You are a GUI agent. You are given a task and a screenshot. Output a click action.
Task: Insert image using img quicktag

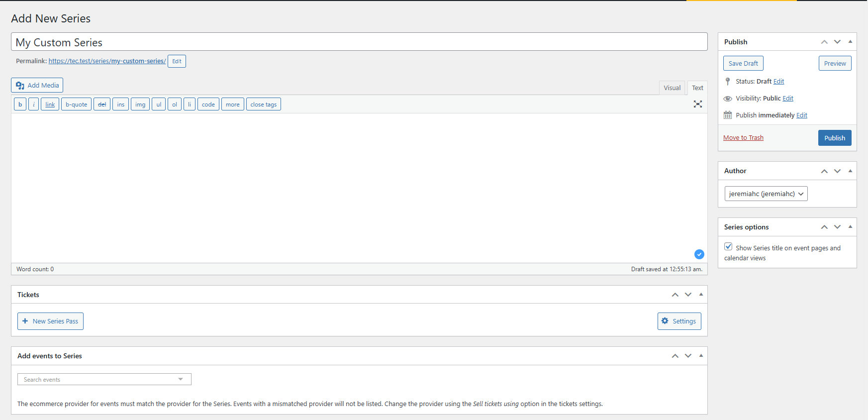coord(140,105)
